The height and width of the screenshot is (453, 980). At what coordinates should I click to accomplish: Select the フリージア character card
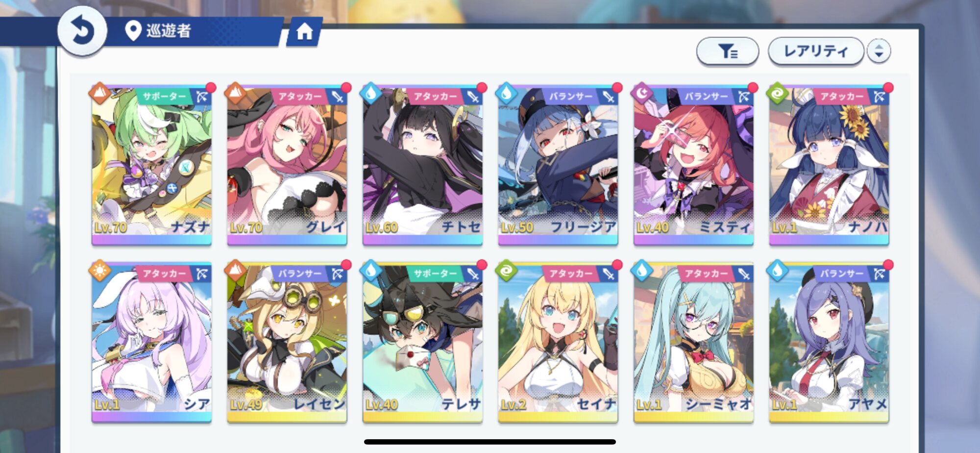point(558,165)
